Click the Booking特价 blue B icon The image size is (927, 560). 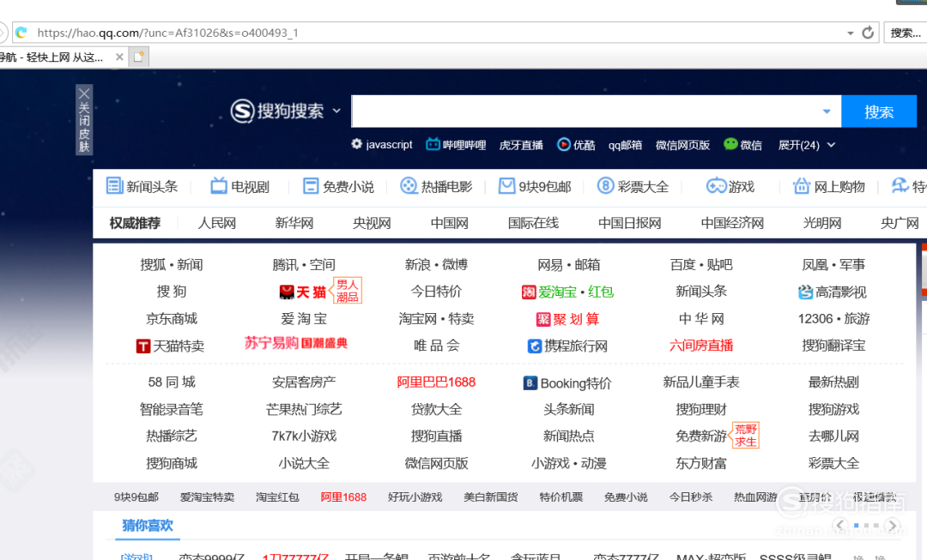530,383
